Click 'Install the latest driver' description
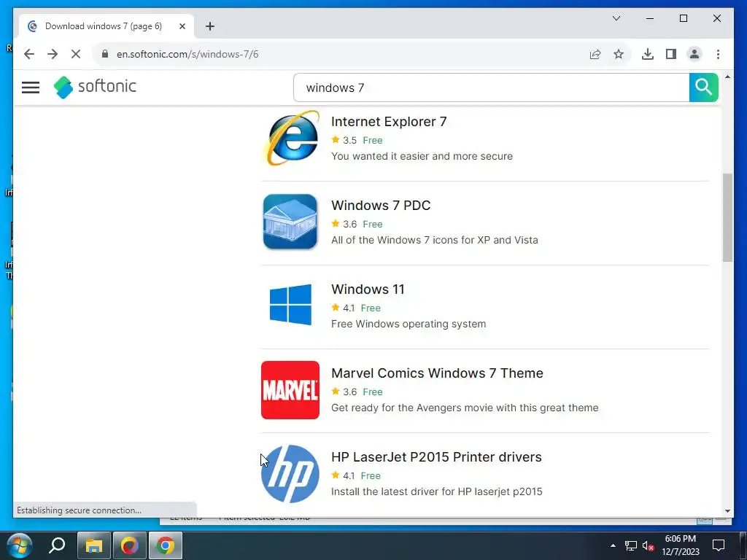Screen dimensions: 747x560 click(x=436, y=491)
